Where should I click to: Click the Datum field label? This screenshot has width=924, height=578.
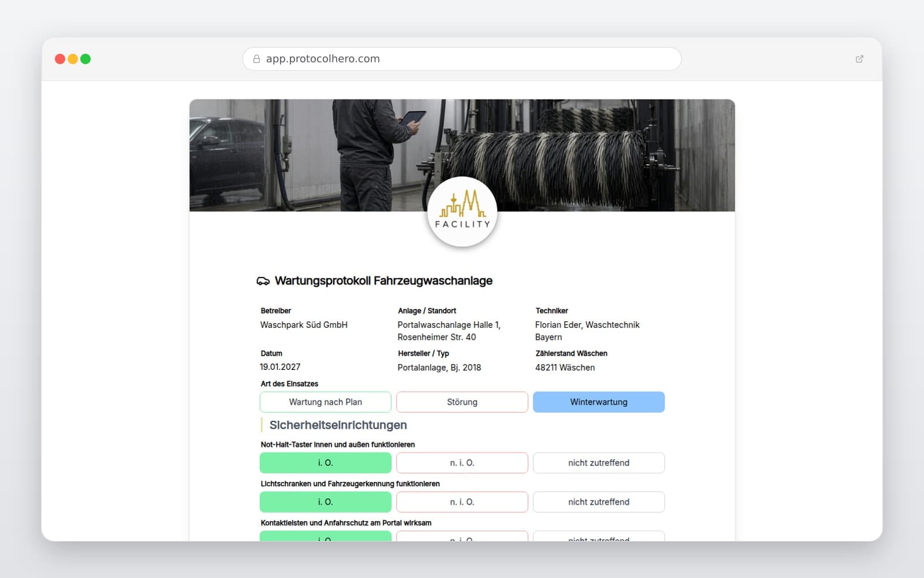click(271, 353)
